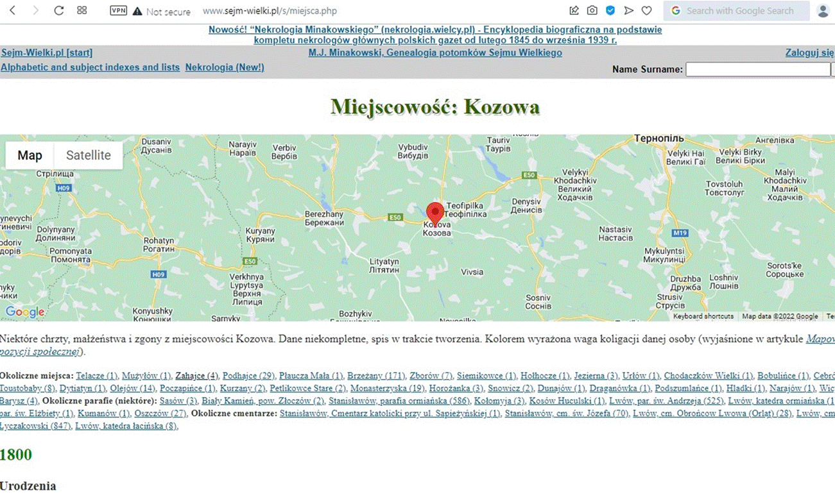835x504 pixels.
Task: Open M.J. Minakowski Genealogia potomków link
Action: tap(435, 53)
